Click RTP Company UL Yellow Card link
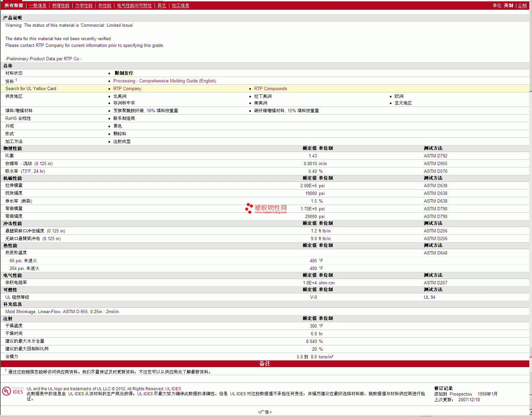The width and height of the screenshot is (532, 417). coord(127,89)
